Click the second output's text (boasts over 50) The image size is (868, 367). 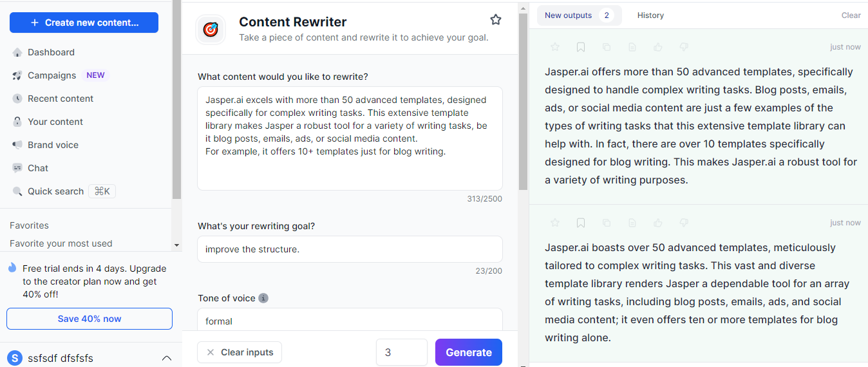697,292
